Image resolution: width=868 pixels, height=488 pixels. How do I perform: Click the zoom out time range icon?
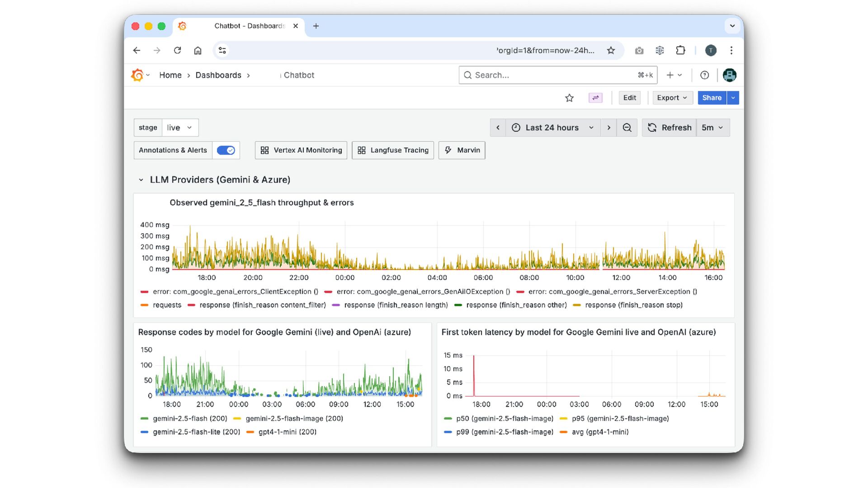tap(627, 127)
